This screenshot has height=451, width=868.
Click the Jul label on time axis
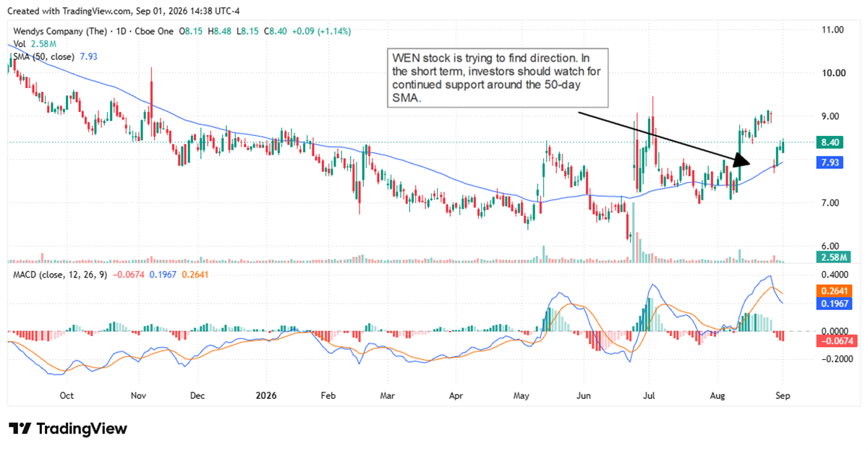click(647, 396)
